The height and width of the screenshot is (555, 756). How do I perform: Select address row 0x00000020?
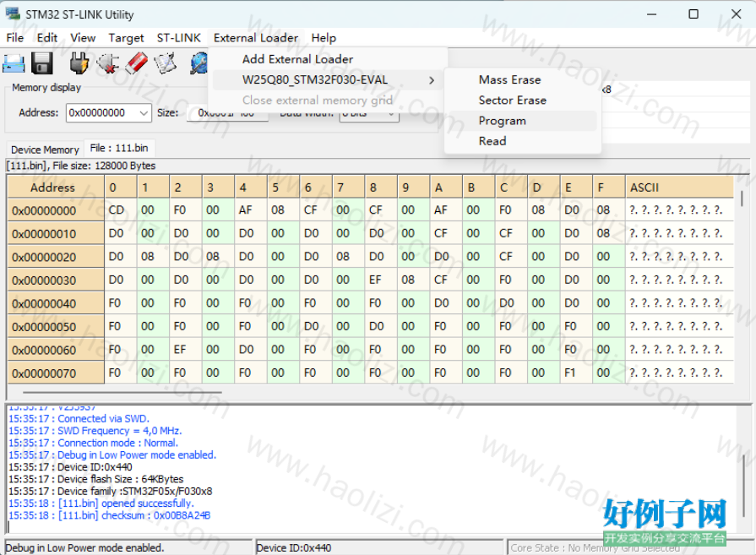(56, 257)
